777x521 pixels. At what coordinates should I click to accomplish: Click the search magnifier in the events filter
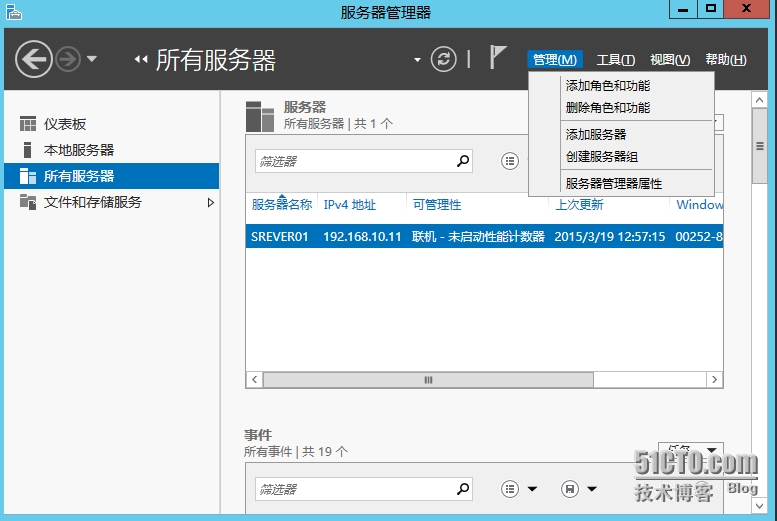pos(463,489)
